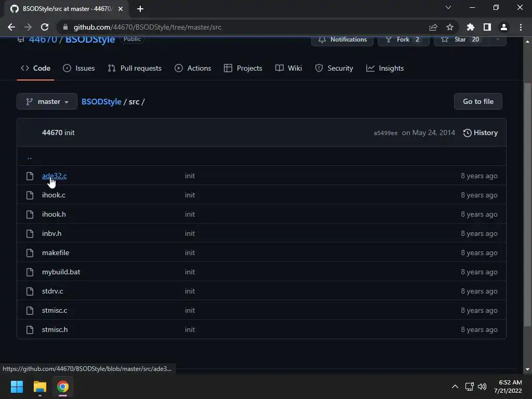Click the volume speaker tray icon

coord(482,387)
